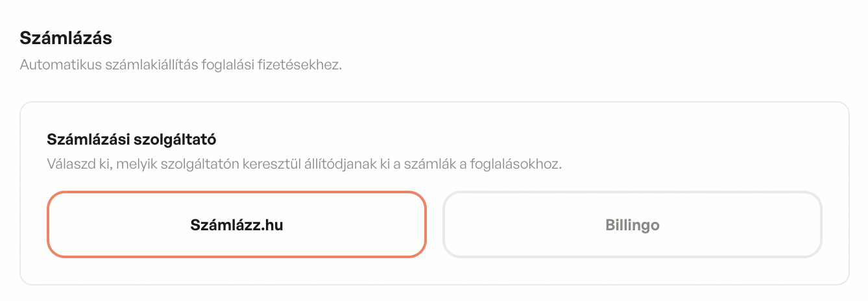
Task: Select the Billingo billing provider
Action: [632, 225]
